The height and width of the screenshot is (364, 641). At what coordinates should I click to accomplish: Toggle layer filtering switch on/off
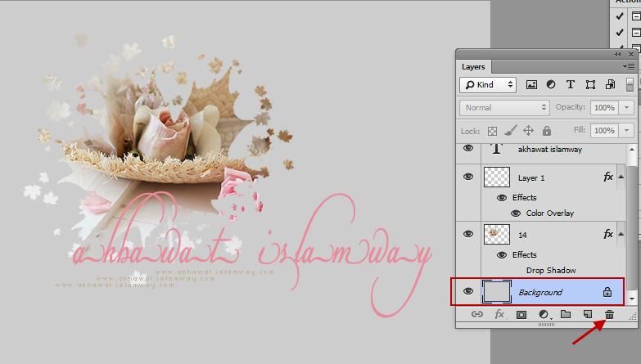click(630, 84)
